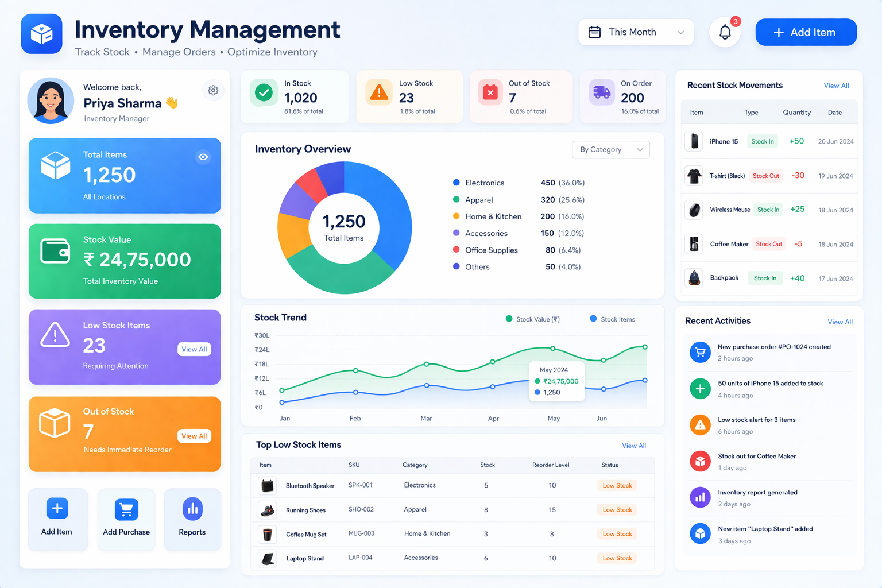Click the Electronics blue legend color dot
Image resolution: width=882 pixels, height=588 pixels.
(x=457, y=183)
